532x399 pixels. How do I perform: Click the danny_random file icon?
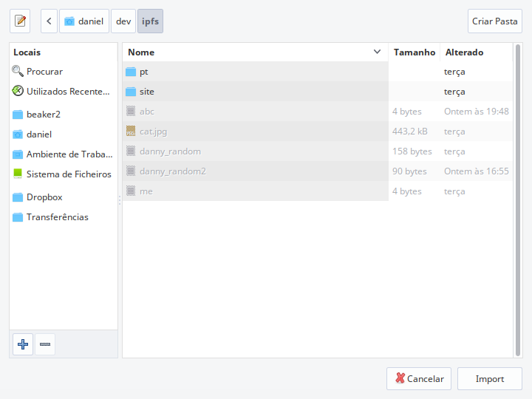click(131, 151)
